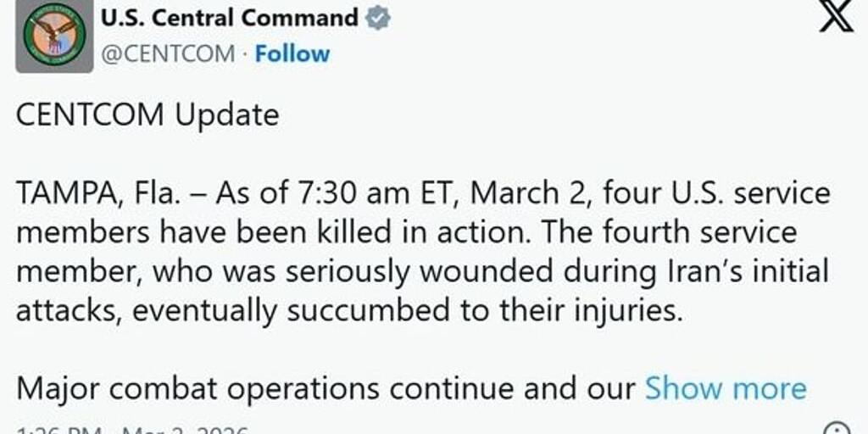Open the X logo in the corner
Viewport: 868px width, 434px height.
835,18
